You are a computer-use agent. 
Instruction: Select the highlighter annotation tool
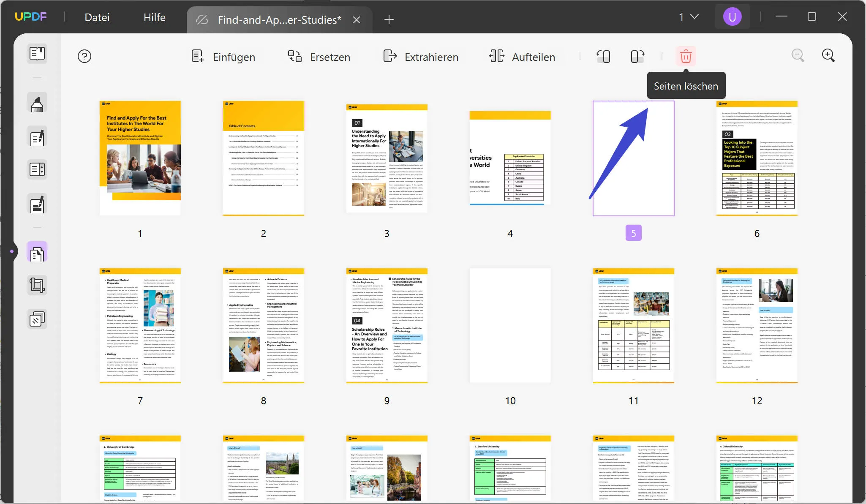tap(38, 103)
